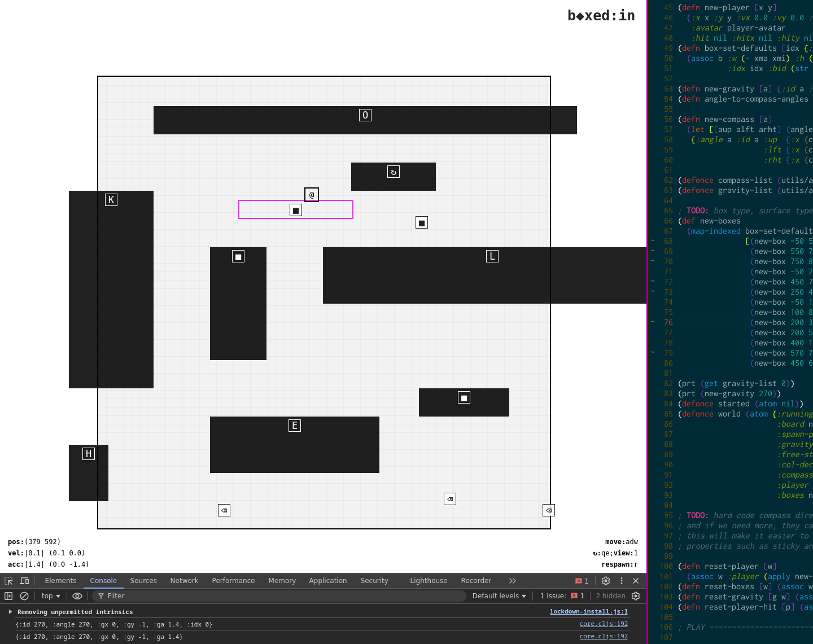Click console log line ending ':idx 0}'
The height and width of the screenshot is (644, 813).
click(x=114, y=624)
